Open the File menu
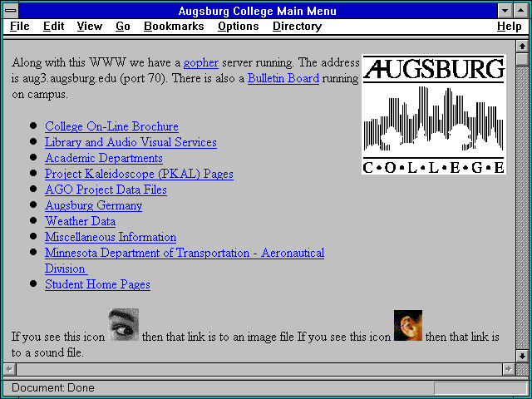Image resolution: width=532 pixels, height=399 pixels. (20, 27)
